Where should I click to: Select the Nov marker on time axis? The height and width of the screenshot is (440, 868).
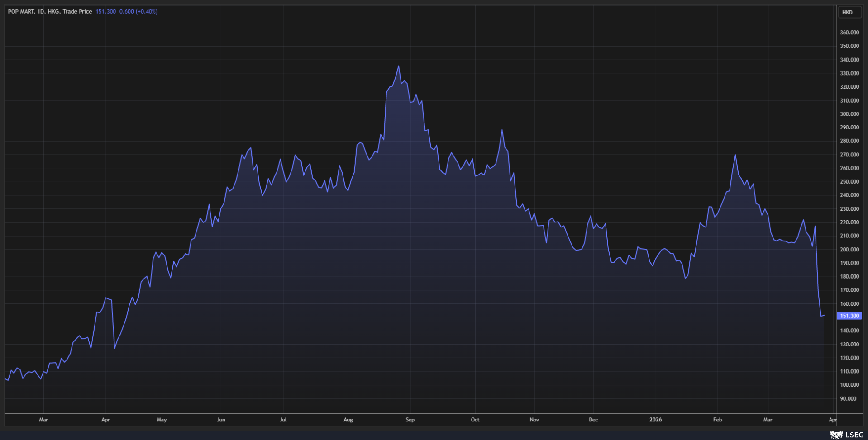pyautogui.click(x=534, y=420)
